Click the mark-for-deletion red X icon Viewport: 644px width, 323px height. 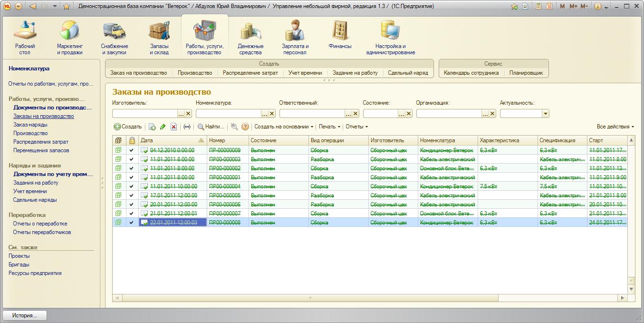pos(174,127)
